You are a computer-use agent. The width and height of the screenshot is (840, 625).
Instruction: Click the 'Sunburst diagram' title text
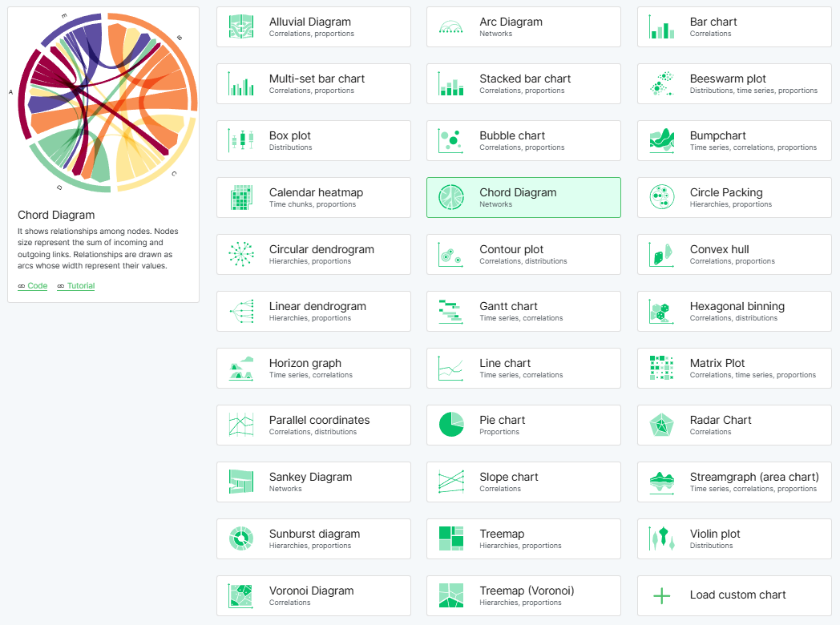pyautogui.click(x=314, y=534)
